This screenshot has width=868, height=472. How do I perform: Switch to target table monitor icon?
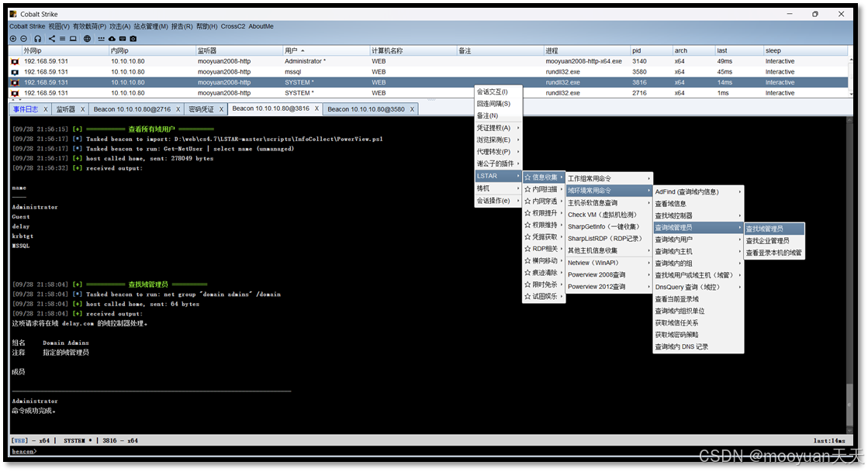(x=73, y=39)
